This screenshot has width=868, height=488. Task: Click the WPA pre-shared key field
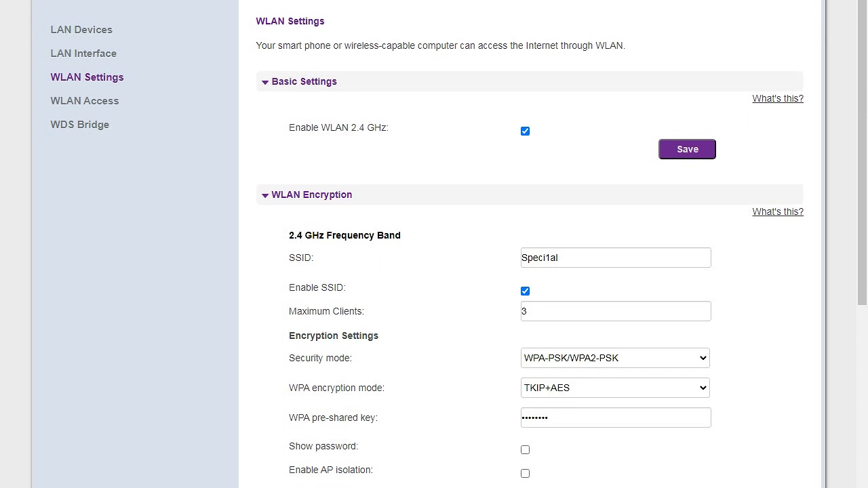(616, 418)
